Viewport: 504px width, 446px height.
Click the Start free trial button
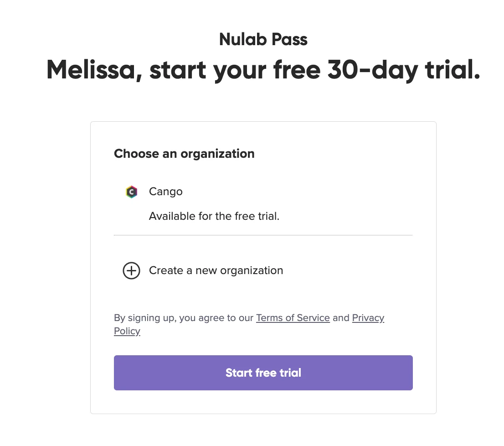coord(263,373)
